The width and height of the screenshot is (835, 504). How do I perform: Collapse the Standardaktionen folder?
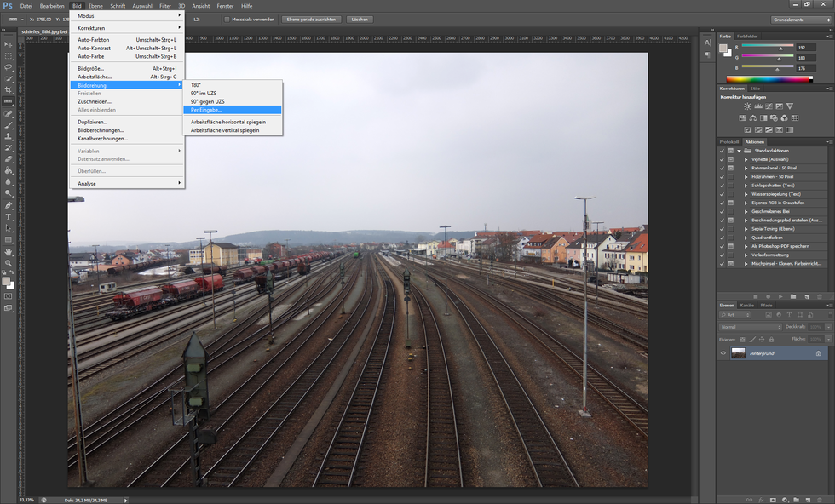(x=739, y=151)
